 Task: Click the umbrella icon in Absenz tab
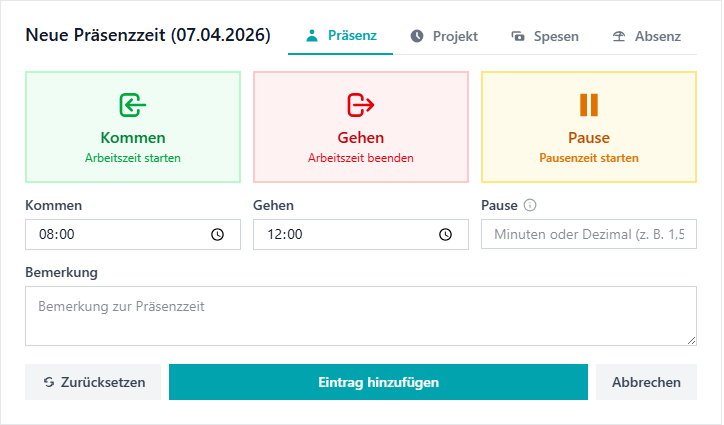coord(619,36)
